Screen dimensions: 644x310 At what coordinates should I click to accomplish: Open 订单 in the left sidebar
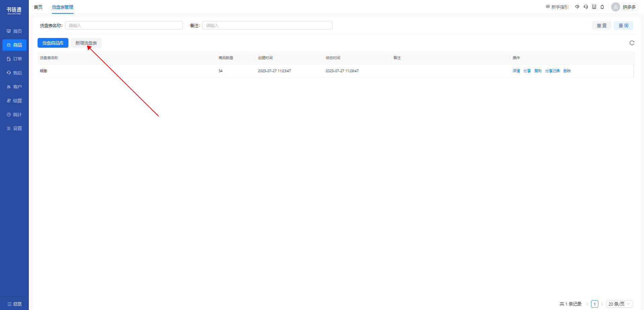pos(14,59)
